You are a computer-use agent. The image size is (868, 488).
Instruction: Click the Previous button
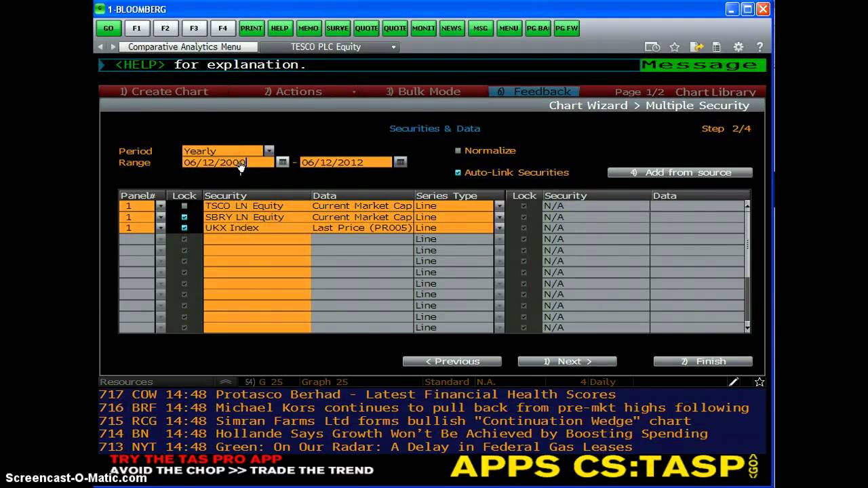point(452,361)
